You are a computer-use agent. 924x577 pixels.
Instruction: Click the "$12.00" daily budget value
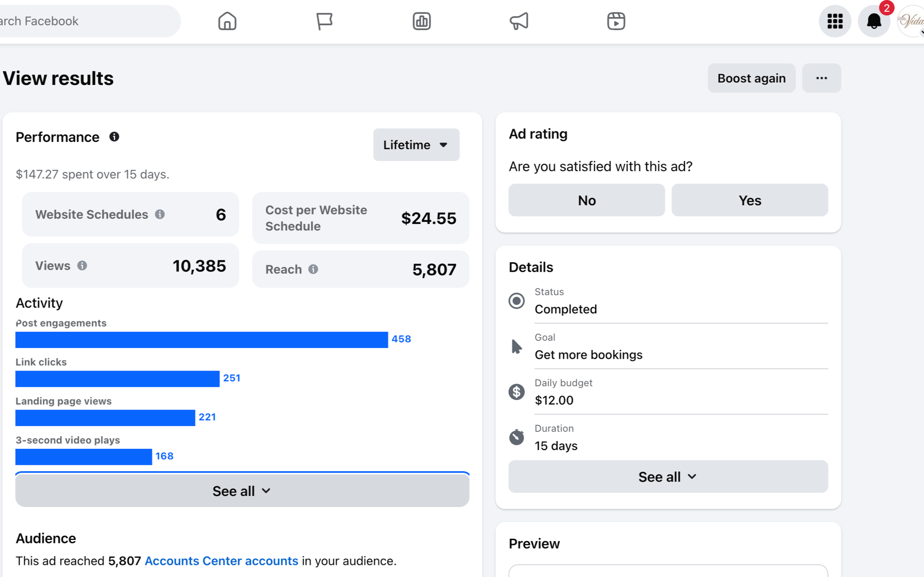pyautogui.click(x=554, y=400)
